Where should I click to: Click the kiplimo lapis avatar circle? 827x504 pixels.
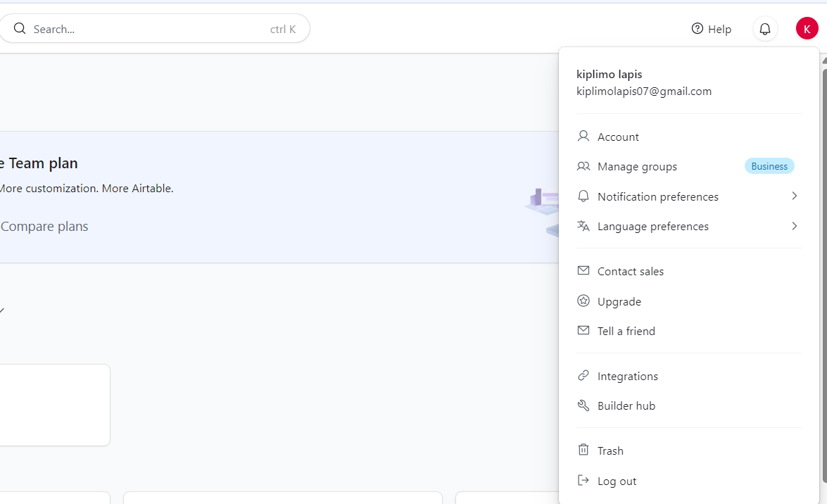coord(807,28)
